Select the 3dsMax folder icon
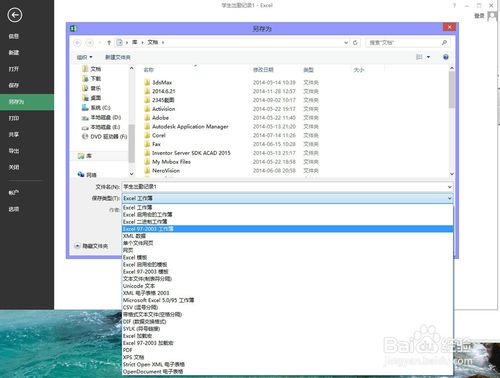Viewport: 500px width, 378px height. [x=147, y=82]
